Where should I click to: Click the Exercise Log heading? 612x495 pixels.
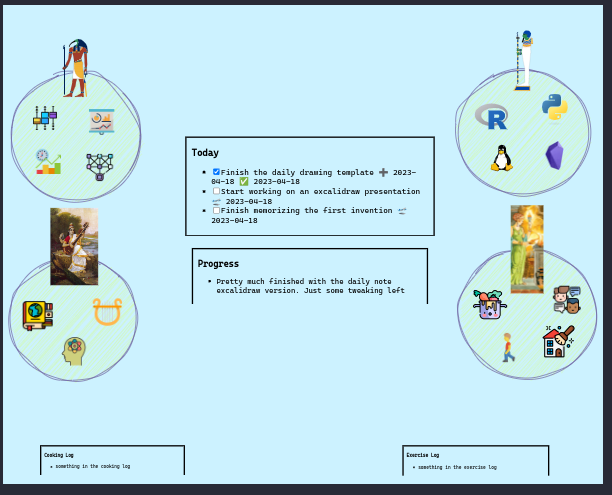tap(423, 455)
